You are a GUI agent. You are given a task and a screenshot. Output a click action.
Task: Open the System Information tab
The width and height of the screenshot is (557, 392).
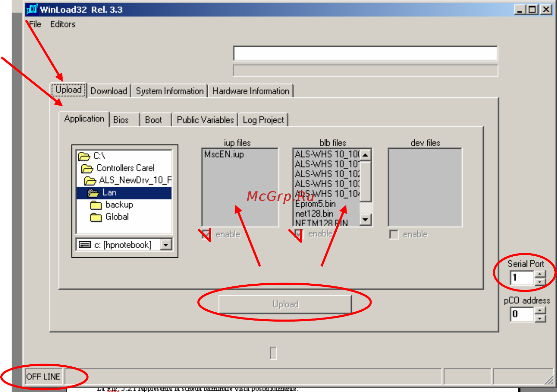[170, 91]
